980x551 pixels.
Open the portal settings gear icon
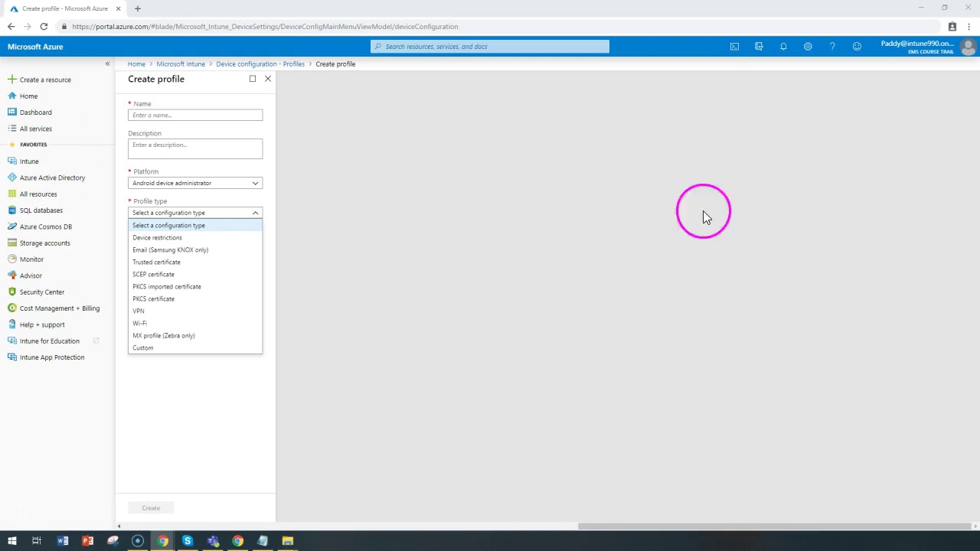808,47
